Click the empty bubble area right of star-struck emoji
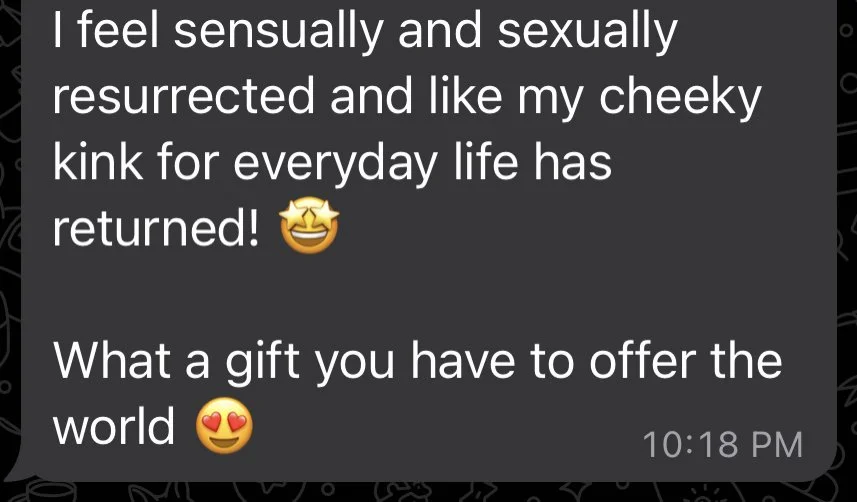The height and width of the screenshot is (502, 857). [574, 225]
